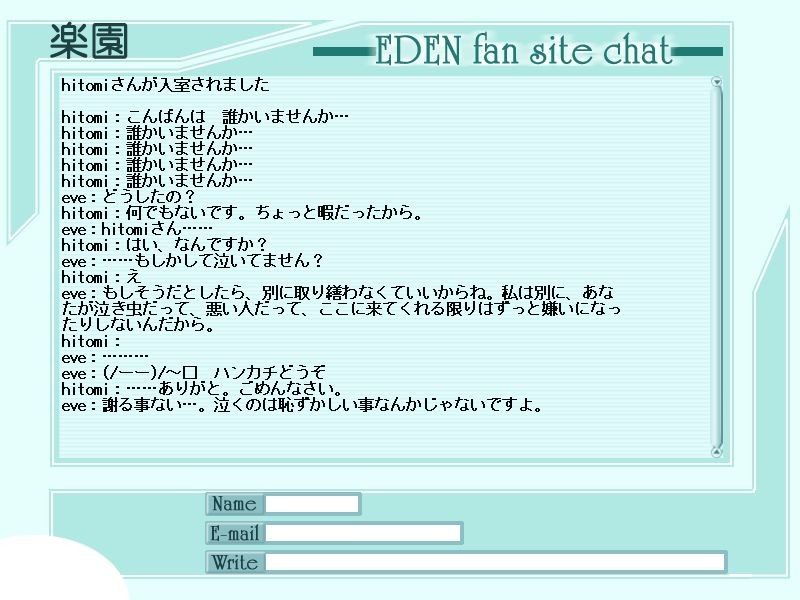
Task: Click the Write label
Action: [235, 562]
